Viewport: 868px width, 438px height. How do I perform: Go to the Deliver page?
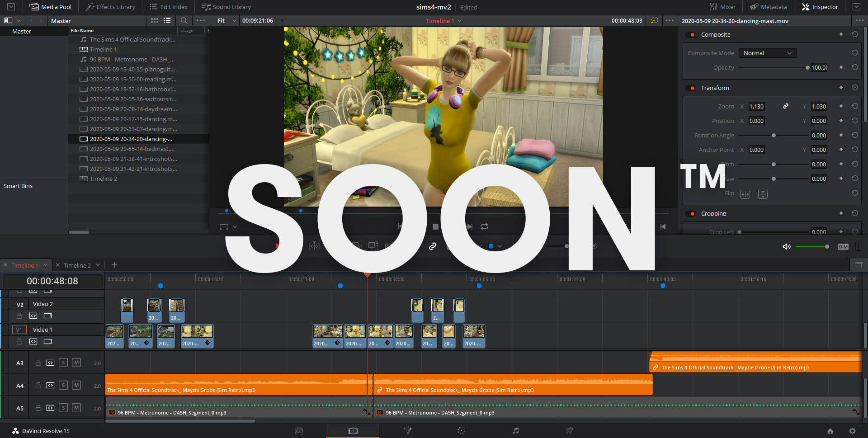570,431
